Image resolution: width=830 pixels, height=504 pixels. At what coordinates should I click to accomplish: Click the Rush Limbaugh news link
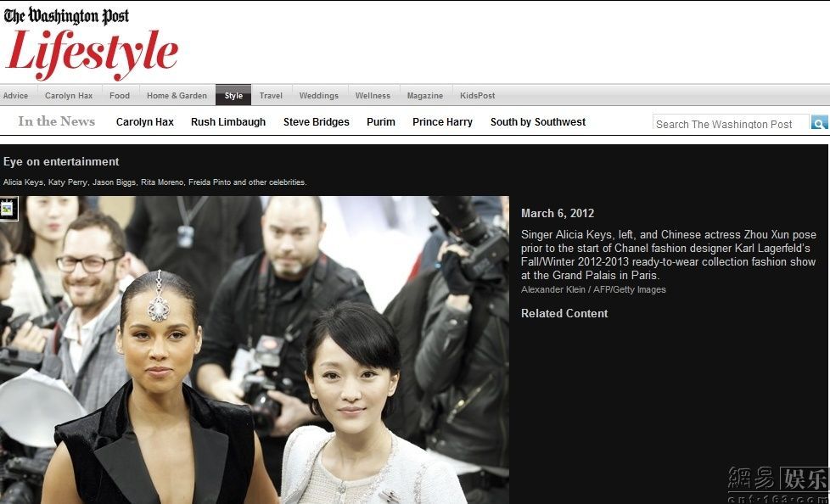(228, 122)
